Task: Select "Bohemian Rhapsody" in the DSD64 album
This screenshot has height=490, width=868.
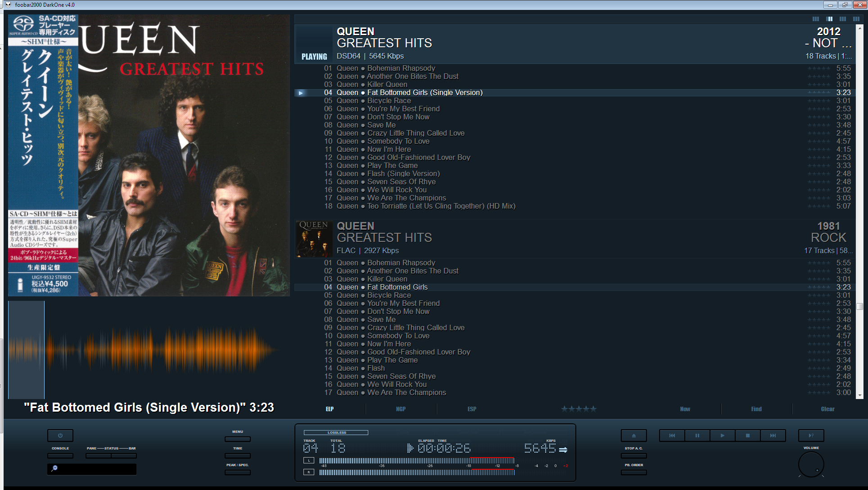Action: click(575, 68)
